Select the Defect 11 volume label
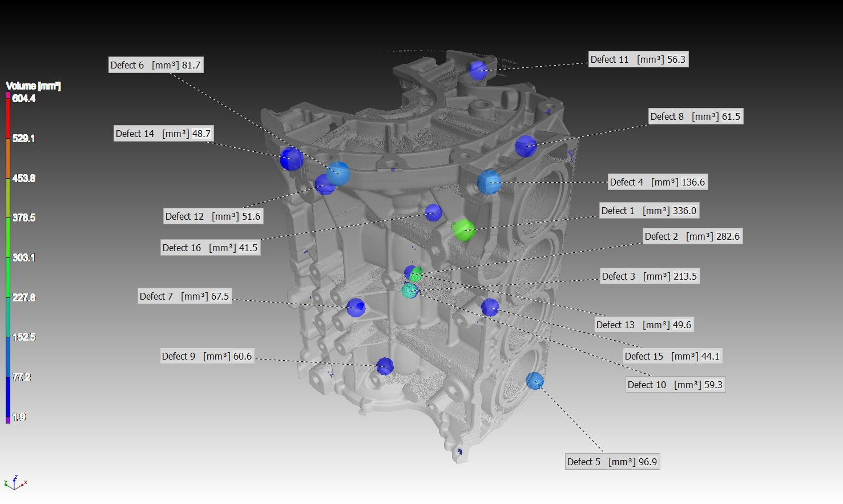The width and height of the screenshot is (843, 504). [638, 59]
